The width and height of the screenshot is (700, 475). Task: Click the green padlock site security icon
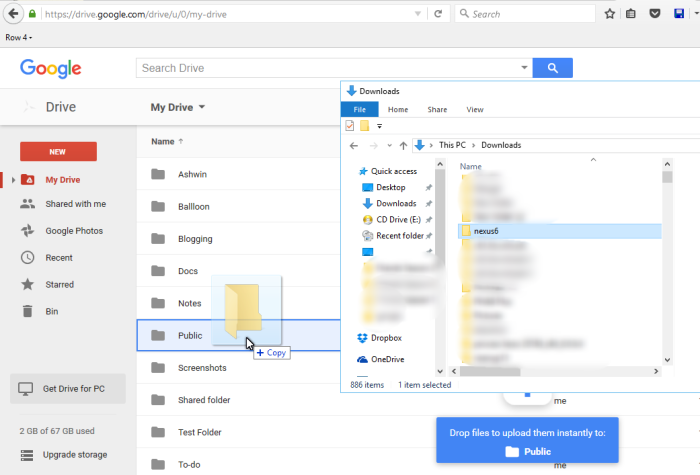(32, 14)
